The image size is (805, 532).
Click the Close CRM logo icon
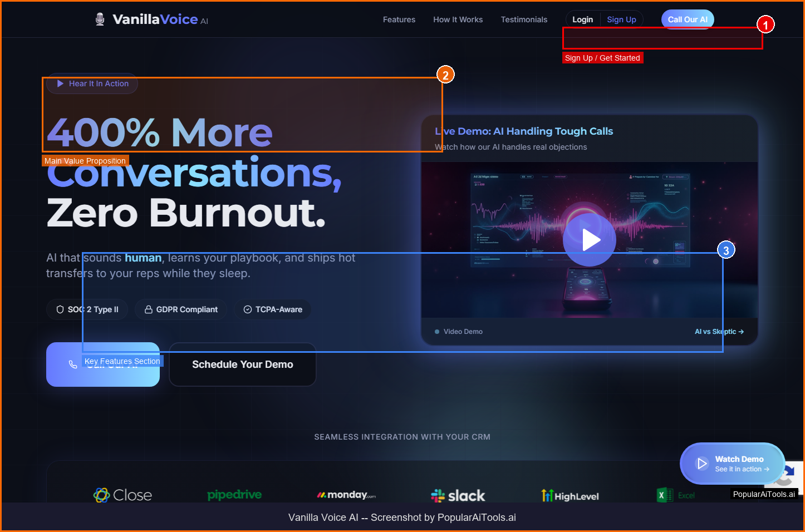[101, 495]
